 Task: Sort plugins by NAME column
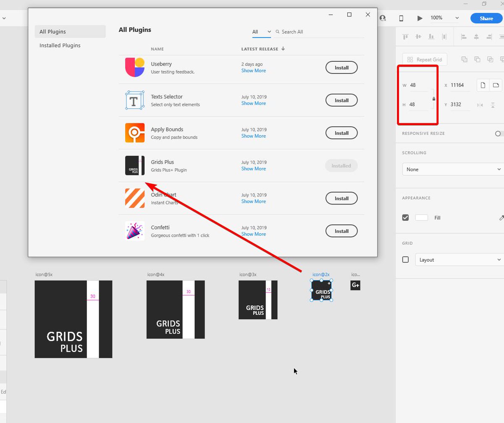157,49
